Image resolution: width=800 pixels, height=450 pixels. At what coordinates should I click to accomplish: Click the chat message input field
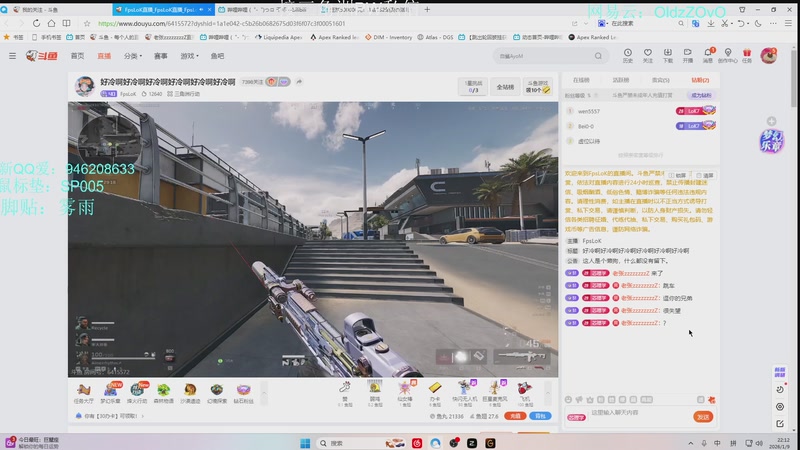[640, 416]
